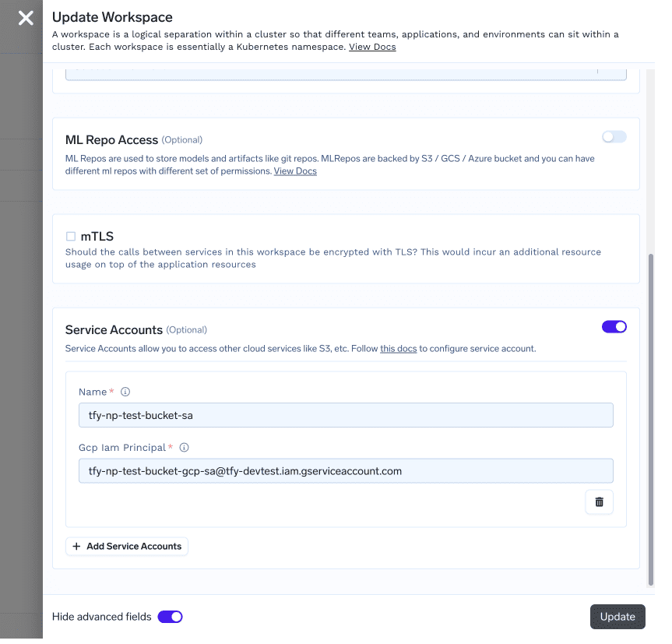Click the 'ML Repo Access' heading text

point(113,141)
